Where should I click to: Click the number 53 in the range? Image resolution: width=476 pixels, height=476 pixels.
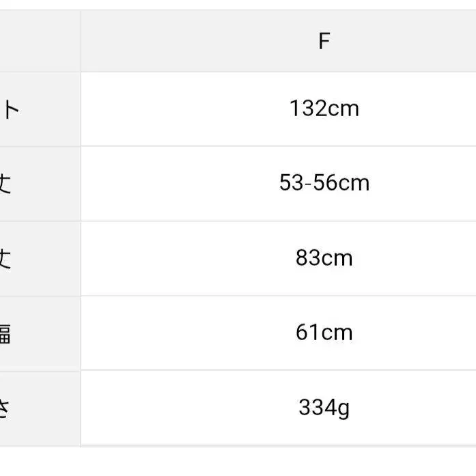tap(290, 183)
